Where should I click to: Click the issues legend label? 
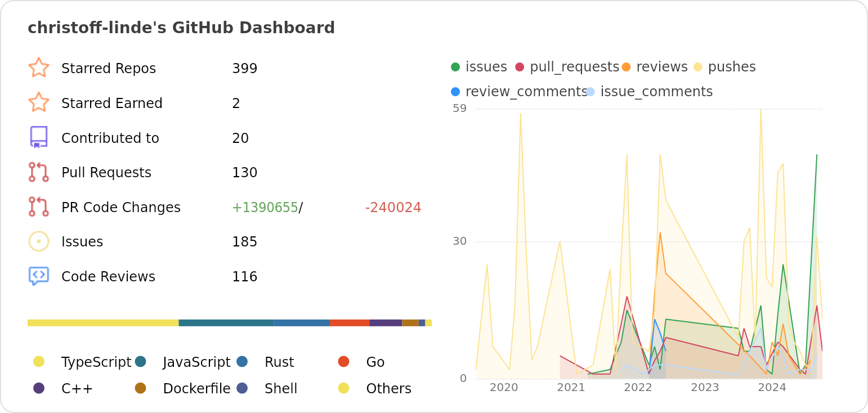(x=486, y=67)
